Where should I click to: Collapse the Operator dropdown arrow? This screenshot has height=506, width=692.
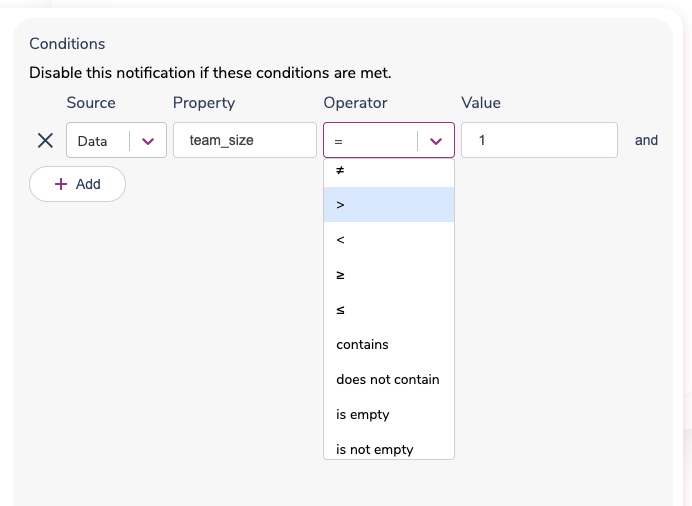coord(436,141)
